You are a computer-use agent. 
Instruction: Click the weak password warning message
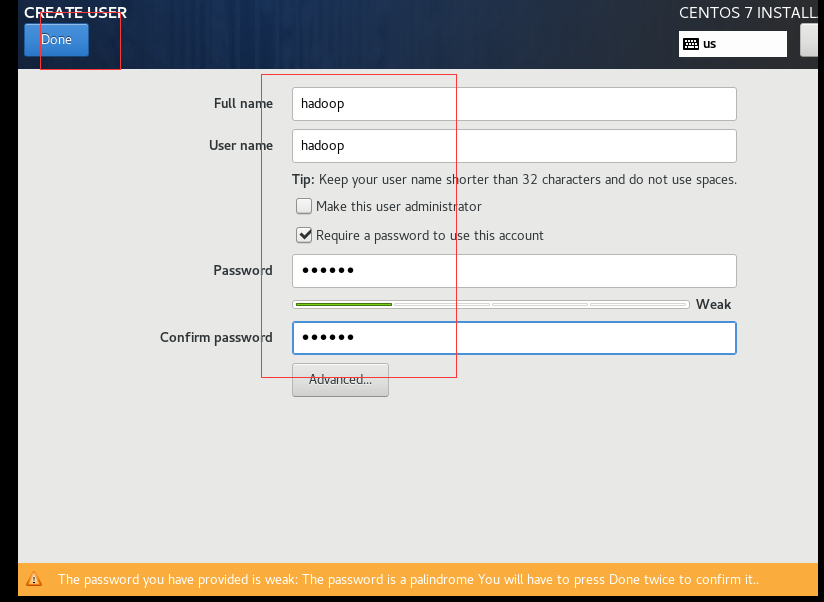coord(408,579)
